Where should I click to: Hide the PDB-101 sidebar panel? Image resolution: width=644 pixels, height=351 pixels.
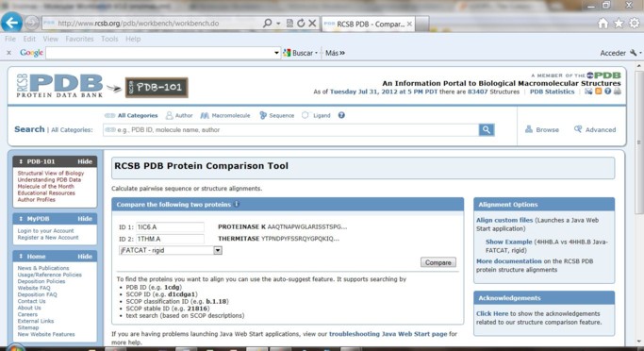[85, 161]
